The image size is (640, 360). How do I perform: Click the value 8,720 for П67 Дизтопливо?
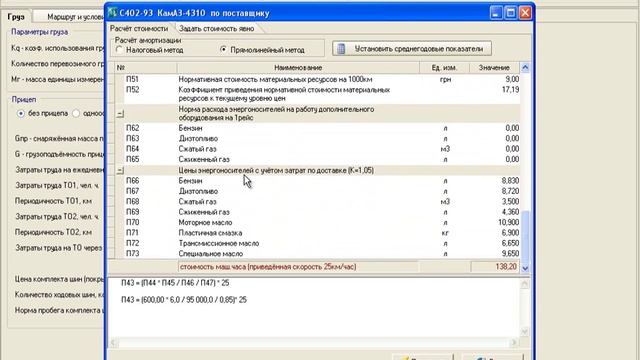[510, 191]
